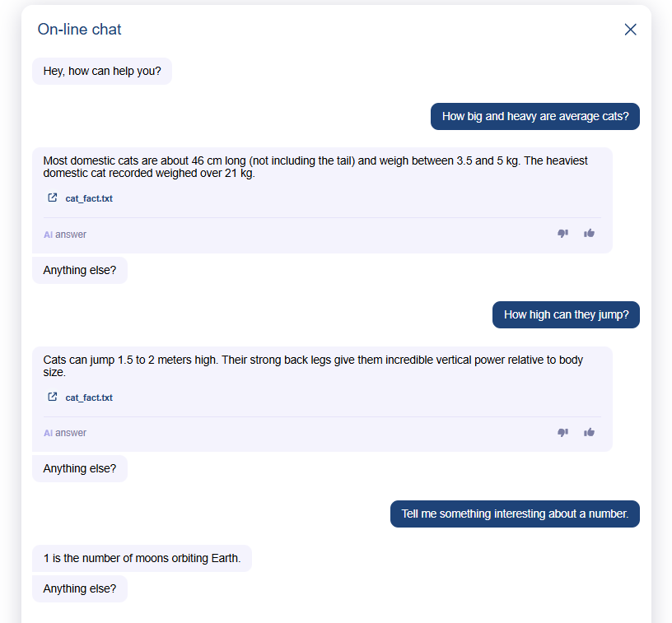Click "Anything else?" below the moons reply

tap(80, 588)
